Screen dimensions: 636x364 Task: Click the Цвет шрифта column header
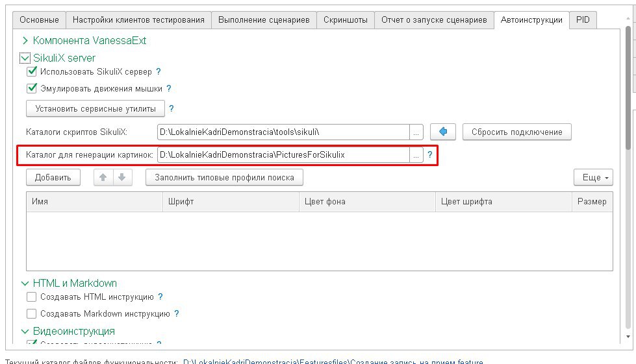[x=503, y=202]
